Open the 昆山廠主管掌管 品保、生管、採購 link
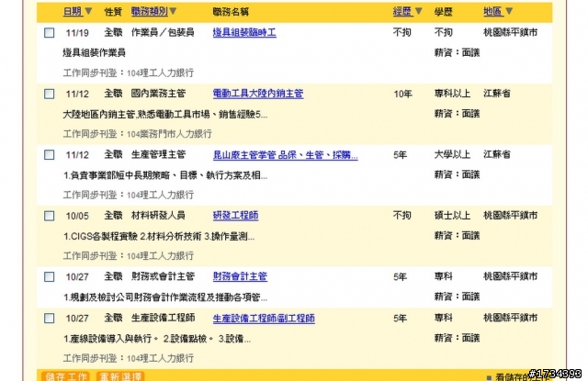Viewport: 588px width, 381px height. tap(285, 155)
